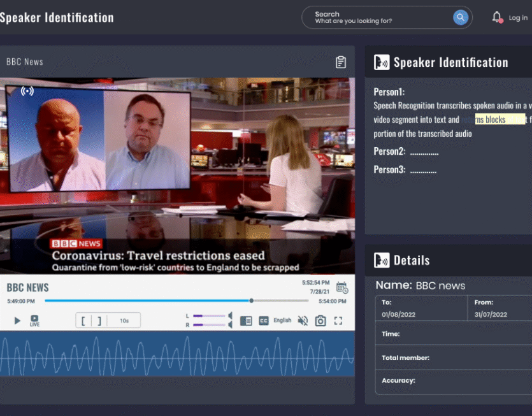The height and width of the screenshot is (416, 532).
Task: Select the English language option
Action: (x=282, y=320)
